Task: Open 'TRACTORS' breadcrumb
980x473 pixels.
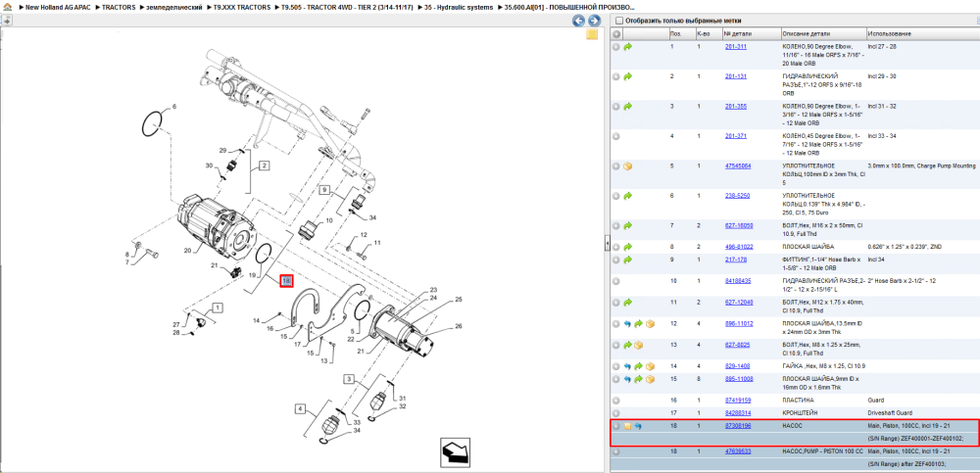Action: pos(117,8)
